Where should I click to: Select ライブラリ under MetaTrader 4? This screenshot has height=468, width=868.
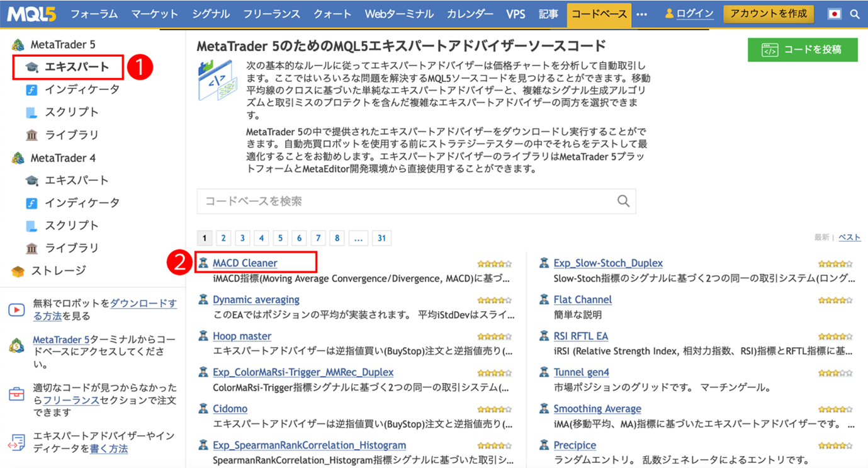point(72,248)
